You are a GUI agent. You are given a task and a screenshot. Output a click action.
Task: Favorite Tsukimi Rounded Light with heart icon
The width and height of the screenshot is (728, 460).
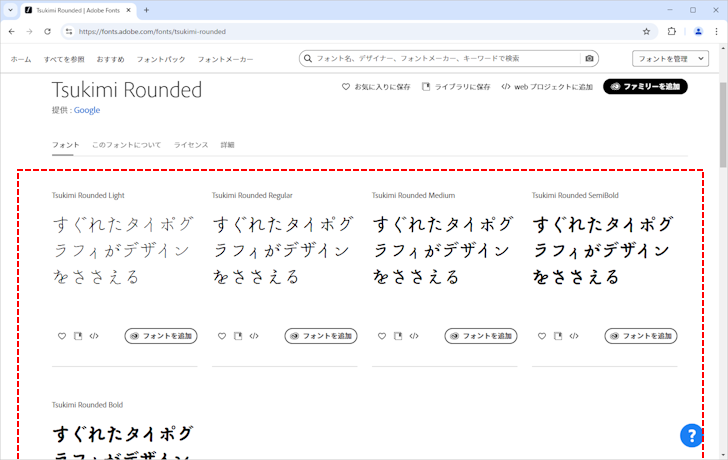(62, 336)
